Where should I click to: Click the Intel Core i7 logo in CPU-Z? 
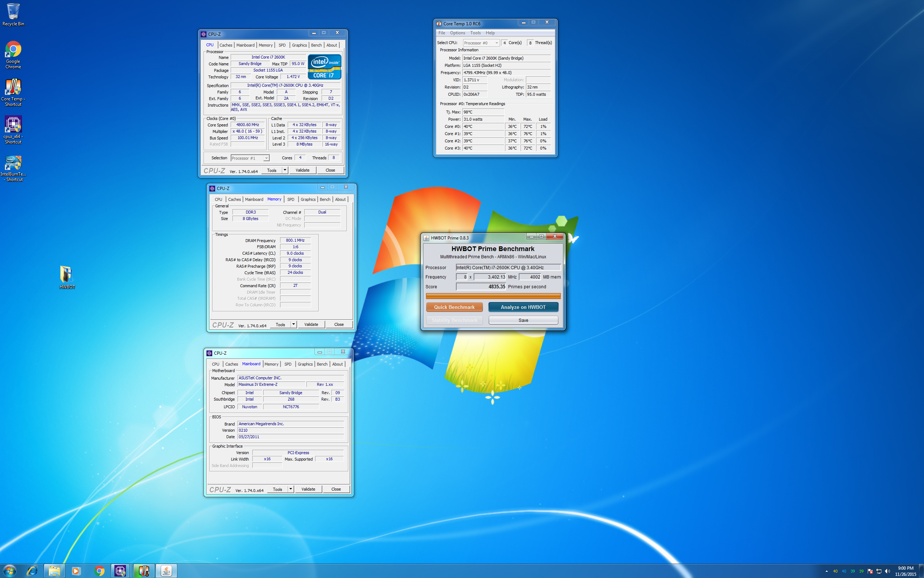[x=324, y=67]
